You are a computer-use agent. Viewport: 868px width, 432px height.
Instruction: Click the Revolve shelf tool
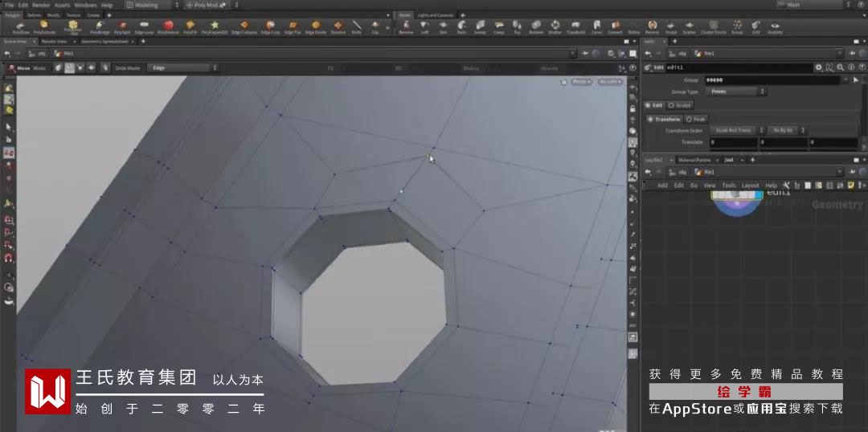pyautogui.click(x=406, y=27)
